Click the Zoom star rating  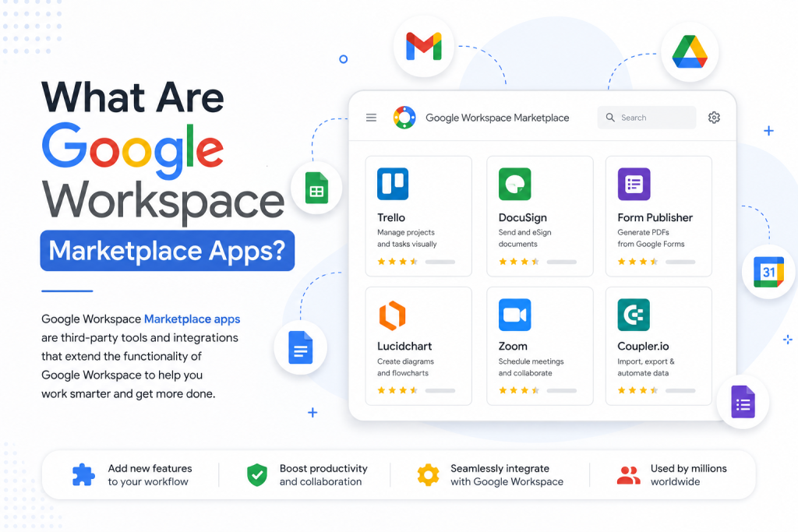click(x=519, y=390)
